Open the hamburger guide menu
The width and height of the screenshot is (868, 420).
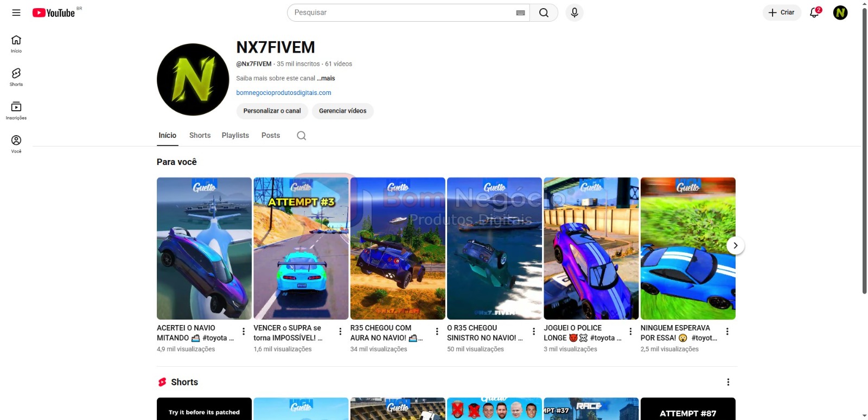(16, 12)
